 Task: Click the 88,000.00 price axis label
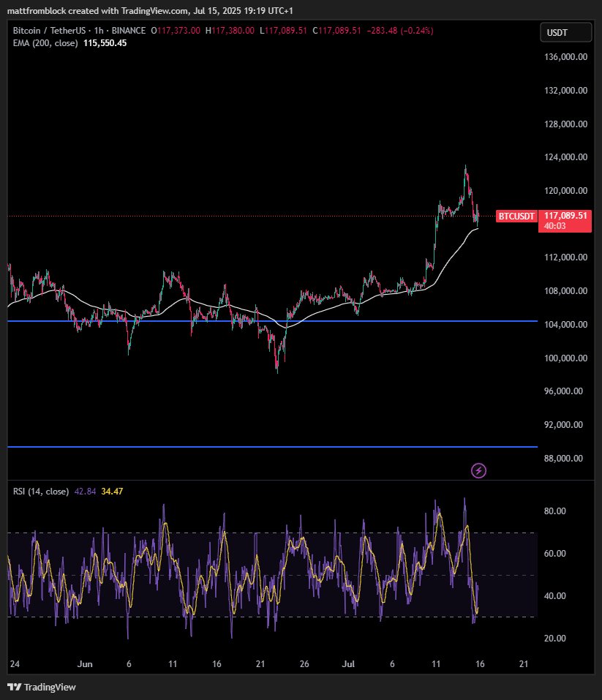tap(563, 459)
